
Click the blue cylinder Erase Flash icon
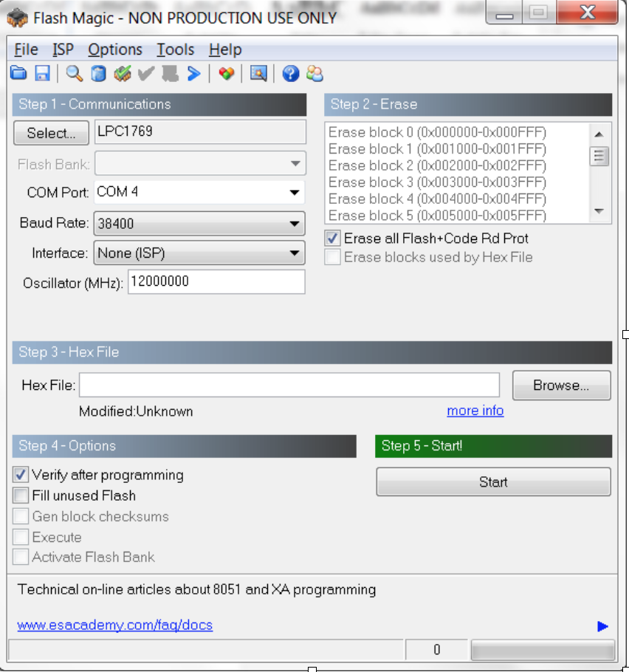coord(98,74)
